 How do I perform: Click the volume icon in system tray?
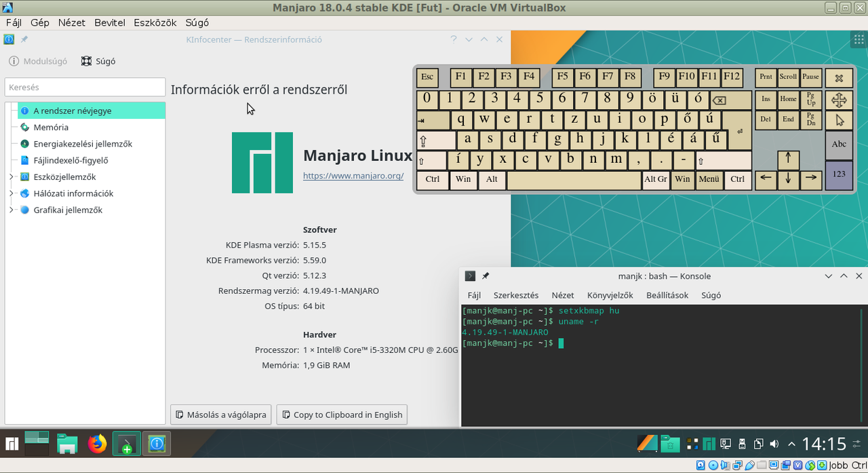point(774,444)
